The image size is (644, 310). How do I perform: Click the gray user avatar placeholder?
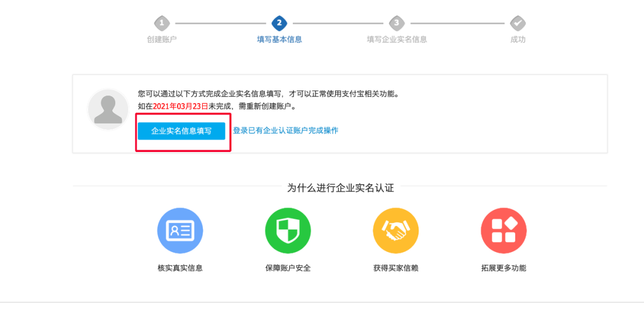pos(109,110)
